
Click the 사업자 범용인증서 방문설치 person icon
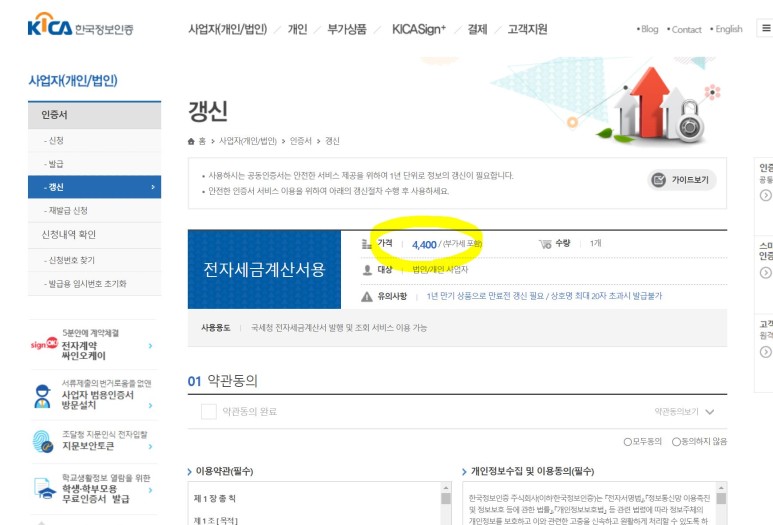point(42,396)
